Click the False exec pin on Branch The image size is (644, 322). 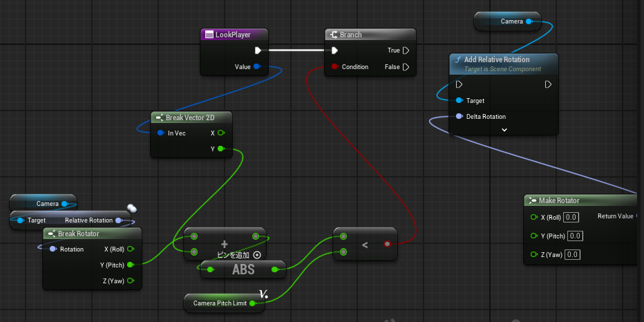point(406,67)
